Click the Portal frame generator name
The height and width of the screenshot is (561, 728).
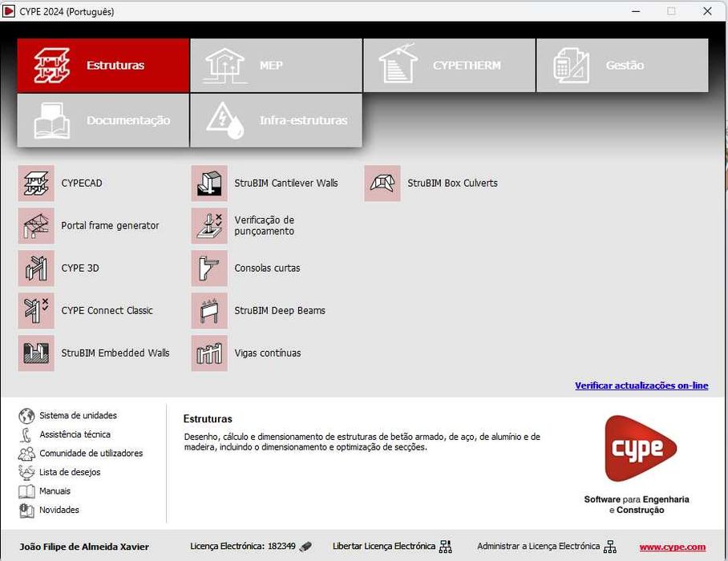(110, 225)
